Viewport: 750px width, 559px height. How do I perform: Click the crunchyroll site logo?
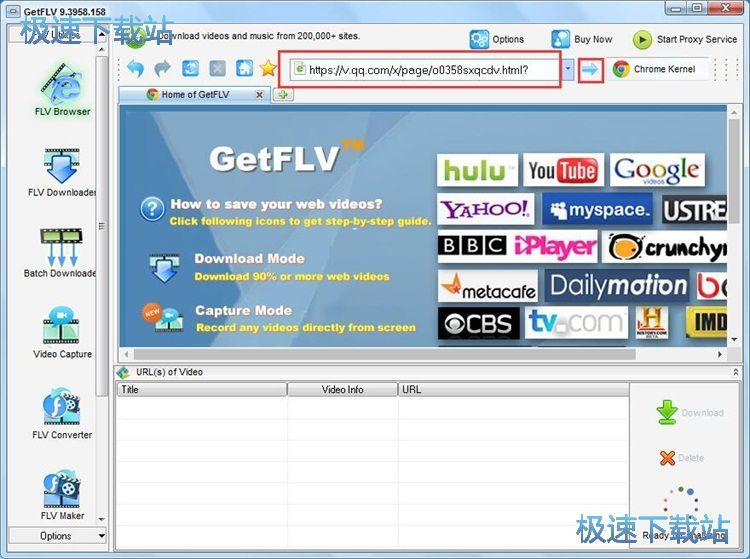tap(664, 247)
